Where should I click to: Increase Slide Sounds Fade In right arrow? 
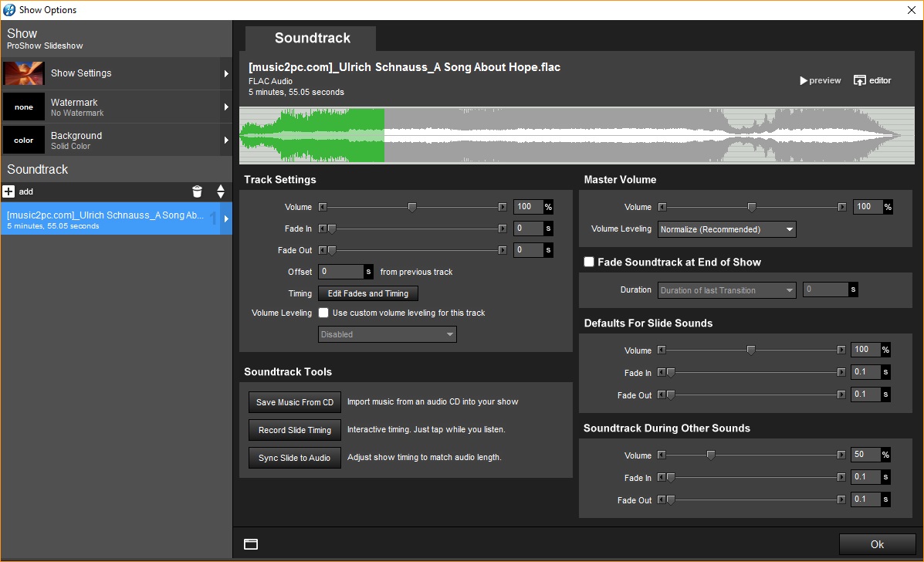click(x=841, y=372)
